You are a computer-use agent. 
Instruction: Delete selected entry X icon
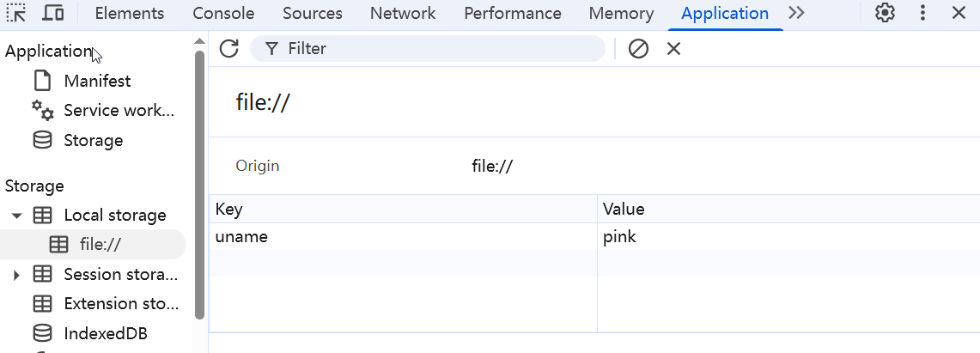pyautogui.click(x=673, y=49)
